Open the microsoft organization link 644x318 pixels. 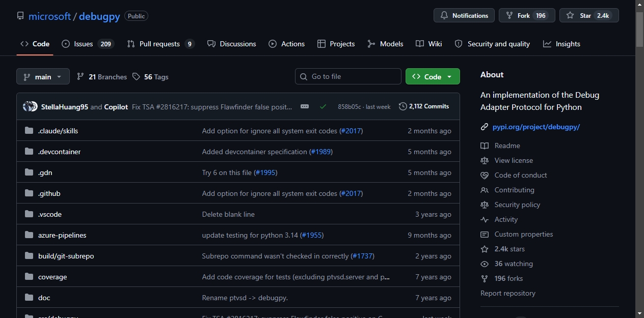(x=49, y=16)
